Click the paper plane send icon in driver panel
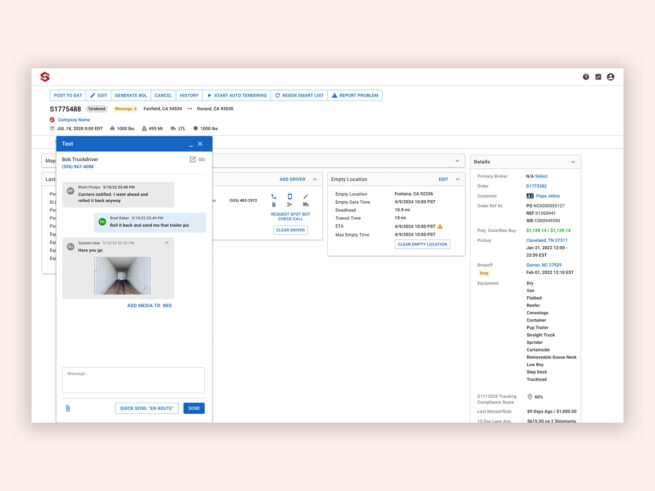 [289, 204]
